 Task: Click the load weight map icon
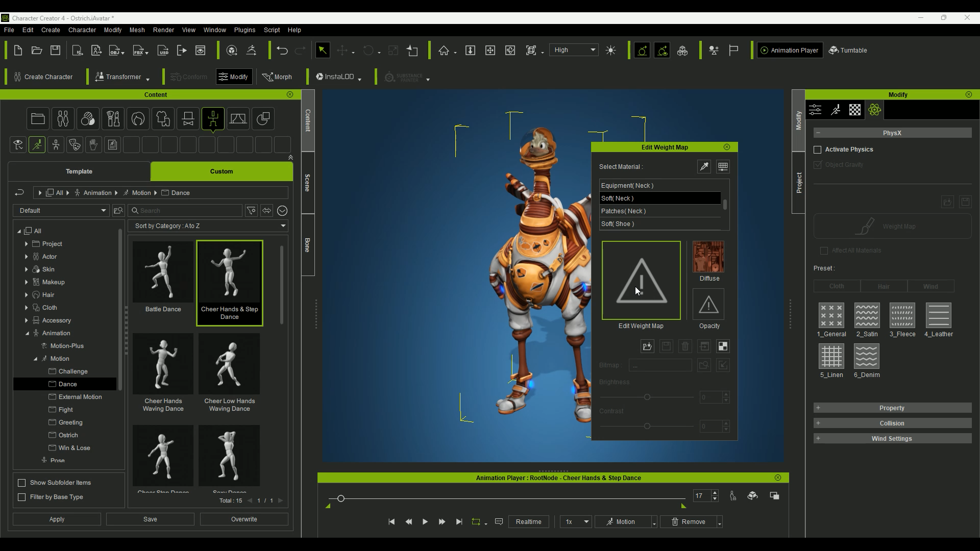coord(647,346)
